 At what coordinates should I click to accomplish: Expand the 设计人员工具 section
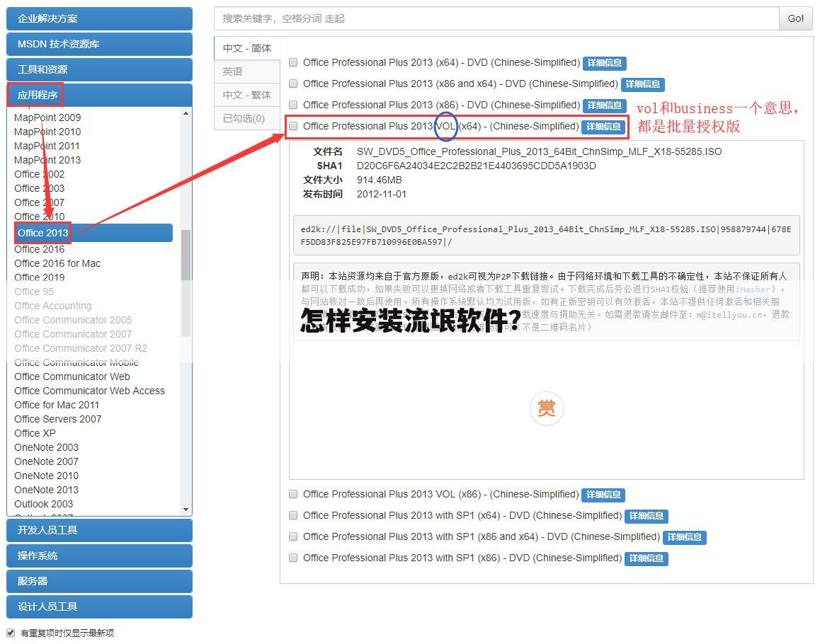tap(99, 607)
